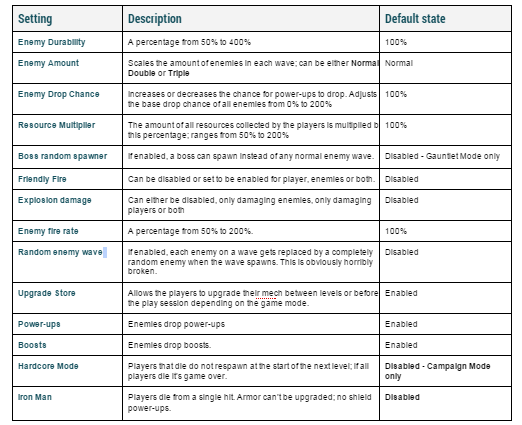522x425 pixels.
Task: Click the Friendly Fire setting name
Action: [42, 179]
